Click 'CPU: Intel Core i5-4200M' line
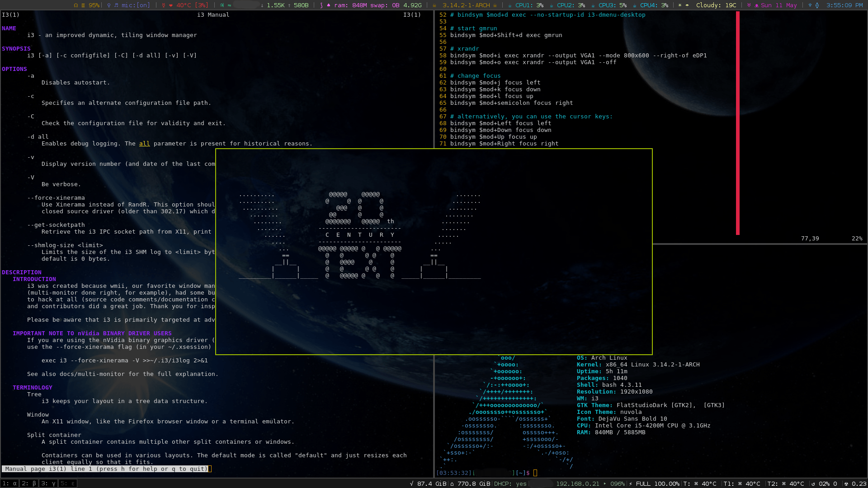The height and width of the screenshot is (488, 868). tap(643, 426)
